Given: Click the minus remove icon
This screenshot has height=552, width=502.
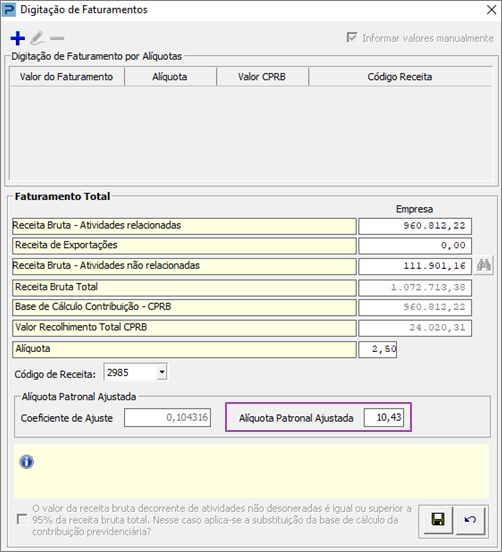Looking at the screenshot, I should pyautogui.click(x=57, y=38).
